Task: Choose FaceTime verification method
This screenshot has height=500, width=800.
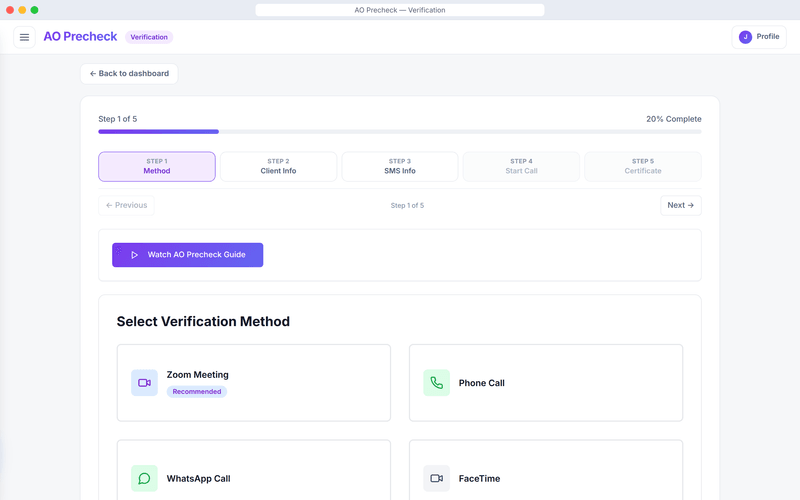Action: point(546,472)
